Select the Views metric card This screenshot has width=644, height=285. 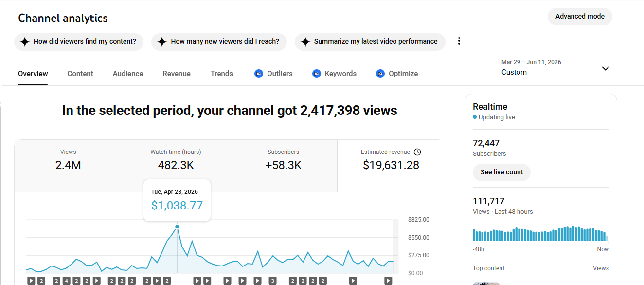[68, 166]
